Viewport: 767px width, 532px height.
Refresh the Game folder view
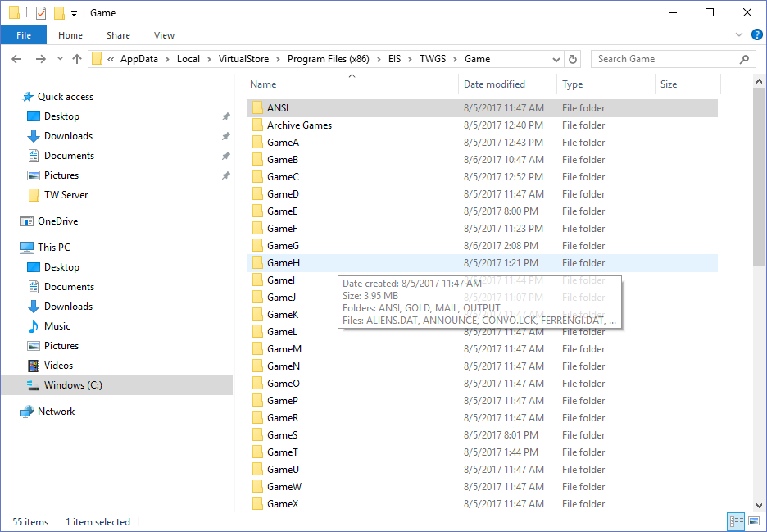(x=573, y=58)
